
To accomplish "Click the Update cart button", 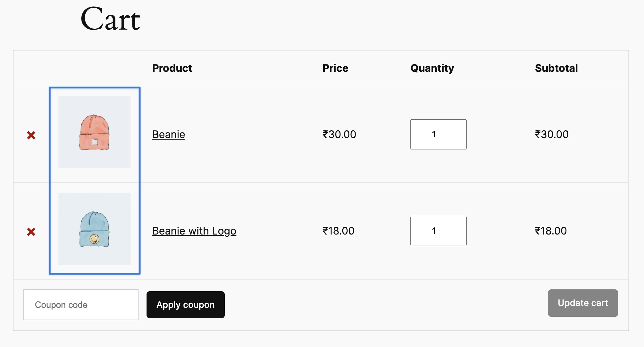I will click(583, 303).
